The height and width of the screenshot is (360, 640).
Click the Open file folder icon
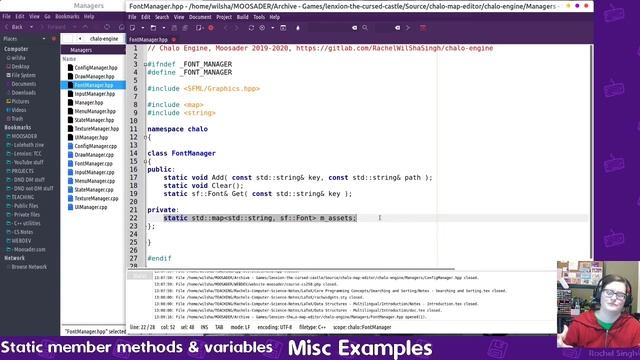(153, 28)
